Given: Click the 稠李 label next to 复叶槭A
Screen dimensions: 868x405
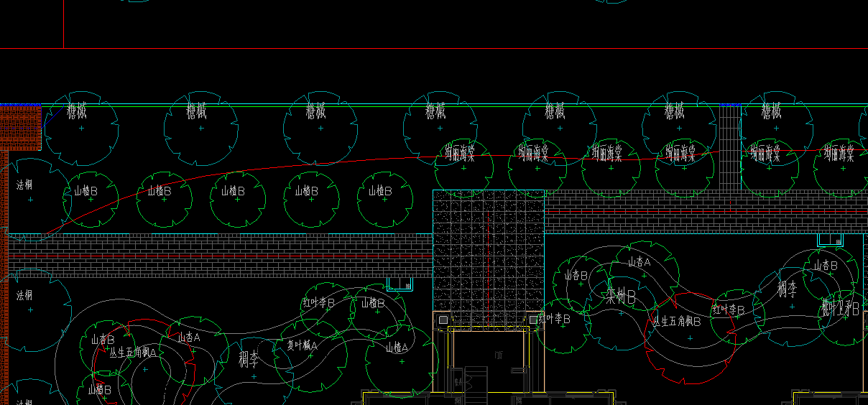Looking at the screenshot, I should click(249, 358).
